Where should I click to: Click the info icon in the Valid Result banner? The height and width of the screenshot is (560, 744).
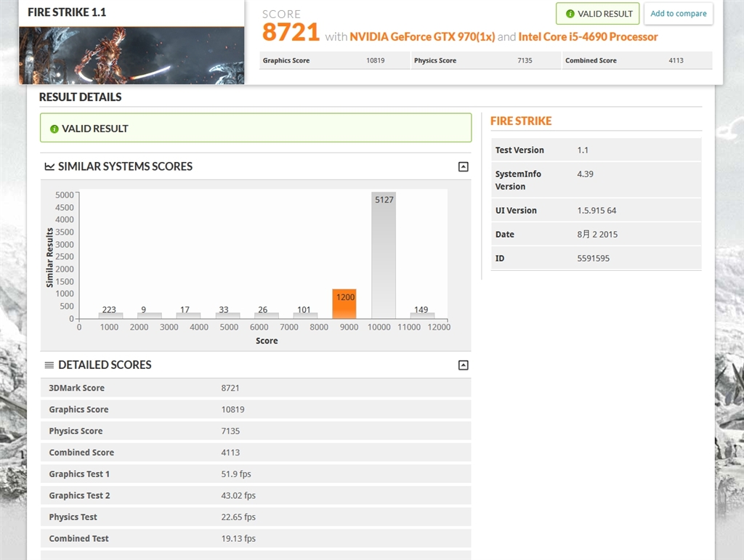54,129
